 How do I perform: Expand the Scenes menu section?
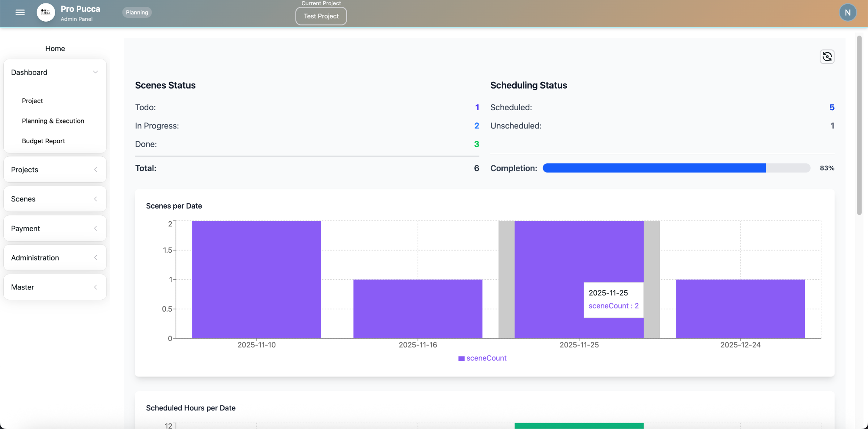click(x=55, y=199)
